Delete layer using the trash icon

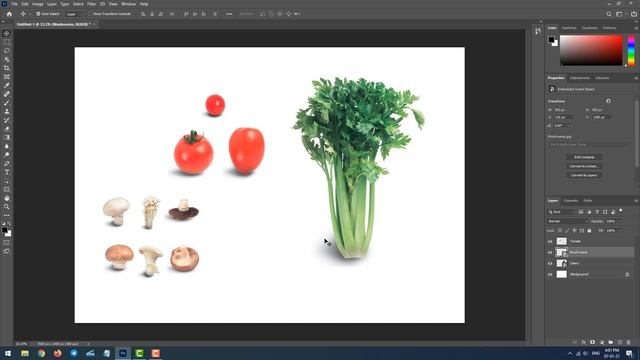click(629, 342)
